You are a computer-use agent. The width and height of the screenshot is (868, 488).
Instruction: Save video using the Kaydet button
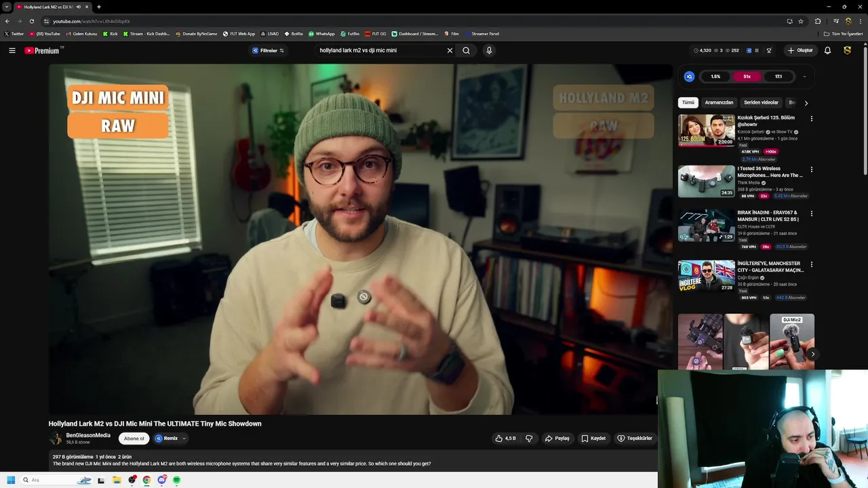point(593,439)
